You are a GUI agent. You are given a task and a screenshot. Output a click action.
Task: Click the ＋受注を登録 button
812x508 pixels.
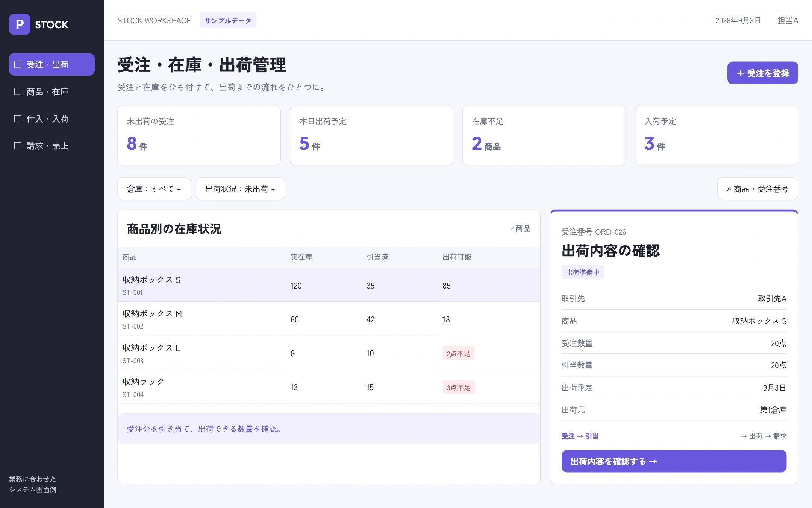tap(763, 73)
